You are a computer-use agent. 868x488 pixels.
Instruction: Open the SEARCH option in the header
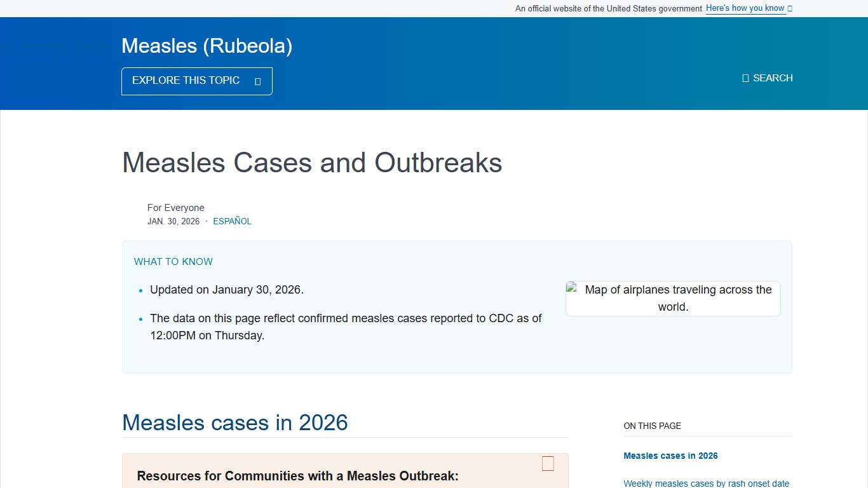[x=768, y=78]
